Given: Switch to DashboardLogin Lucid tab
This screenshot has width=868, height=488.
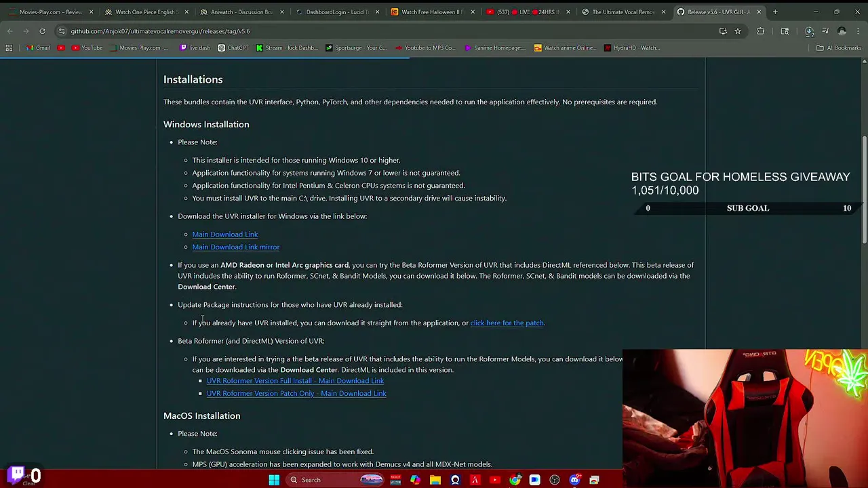Looking at the screenshot, I should tap(336, 12).
